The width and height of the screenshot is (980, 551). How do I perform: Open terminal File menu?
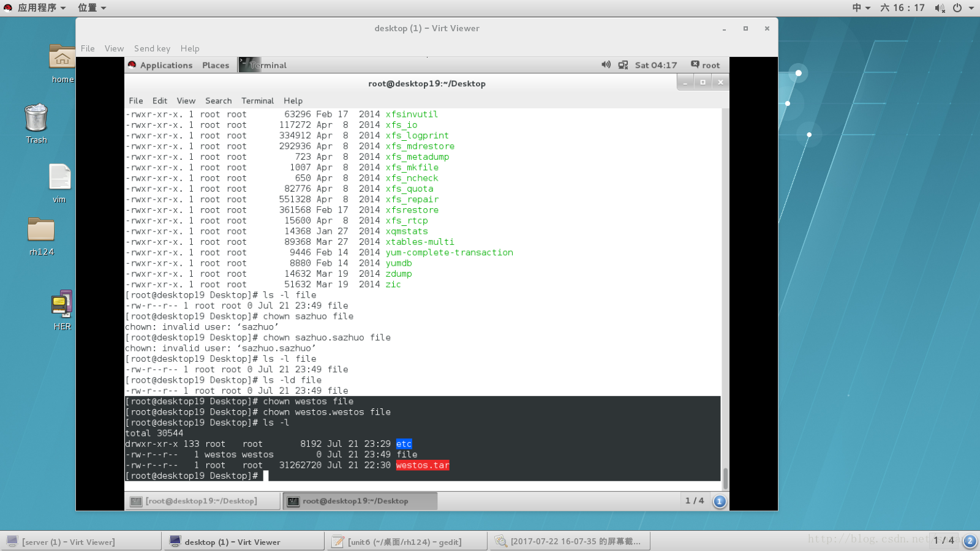tap(136, 101)
